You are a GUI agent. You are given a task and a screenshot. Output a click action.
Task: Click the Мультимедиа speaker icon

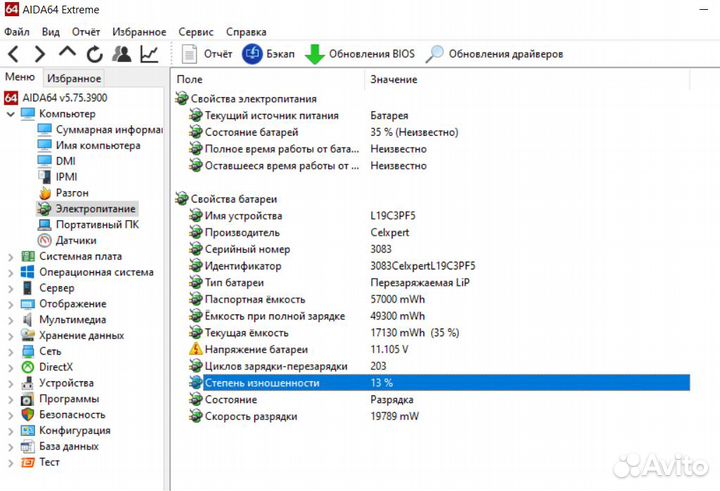(x=28, y=320)
